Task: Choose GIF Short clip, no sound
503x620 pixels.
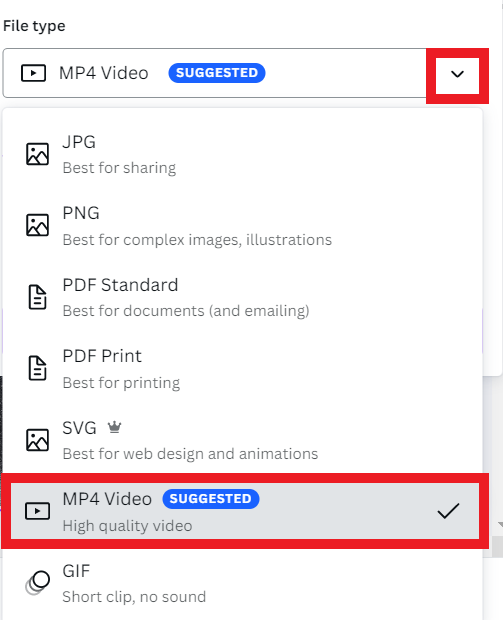Action: pos(242,583)
